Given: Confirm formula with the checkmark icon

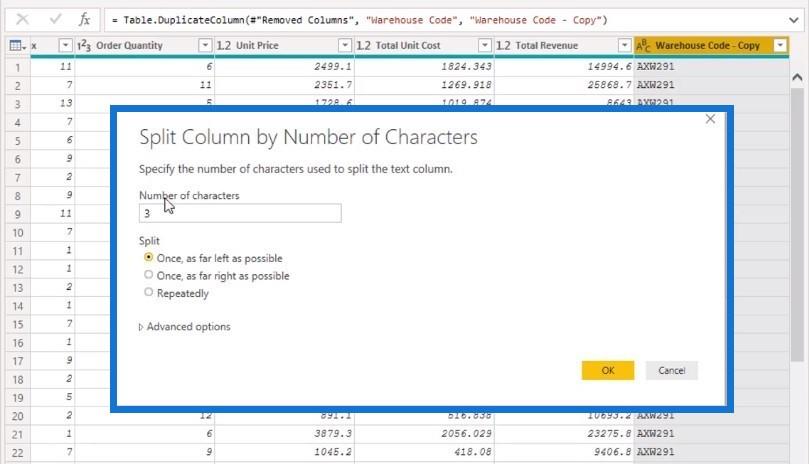Looking at the screenshot, I should click(55, 20).
